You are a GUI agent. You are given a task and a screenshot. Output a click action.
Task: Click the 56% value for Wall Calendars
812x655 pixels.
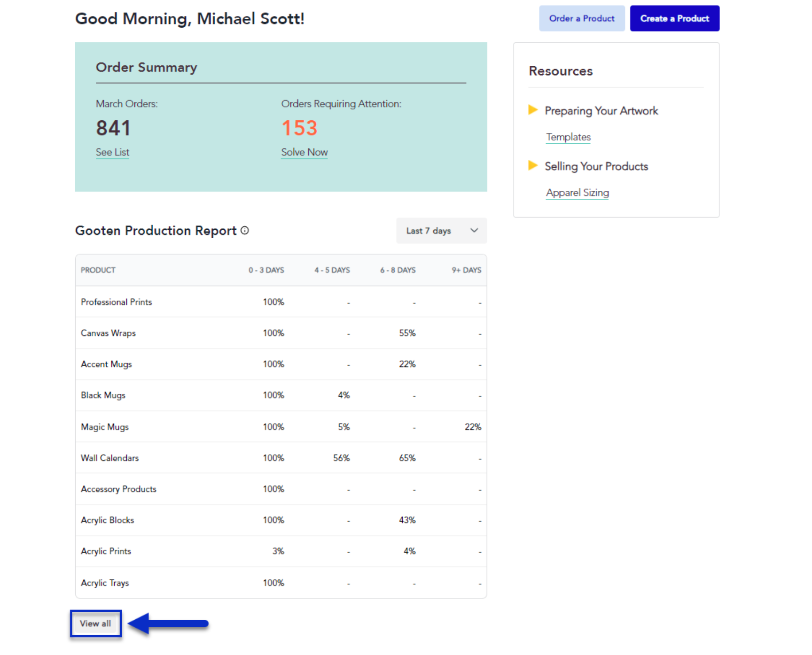[x=342, y=458]
